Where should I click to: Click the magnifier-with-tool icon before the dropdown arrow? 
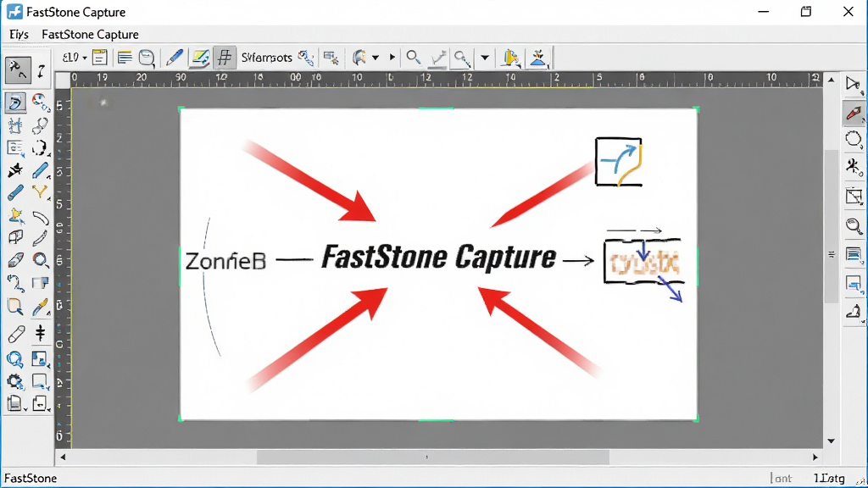(462, 58)
